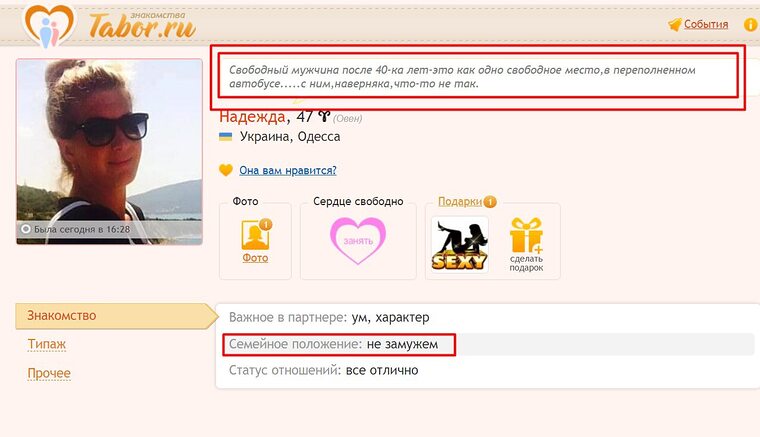This screenshot has width=760, height=437.
Task: Click the orange megaphone events icon
Action: click(x=674, y=24)
